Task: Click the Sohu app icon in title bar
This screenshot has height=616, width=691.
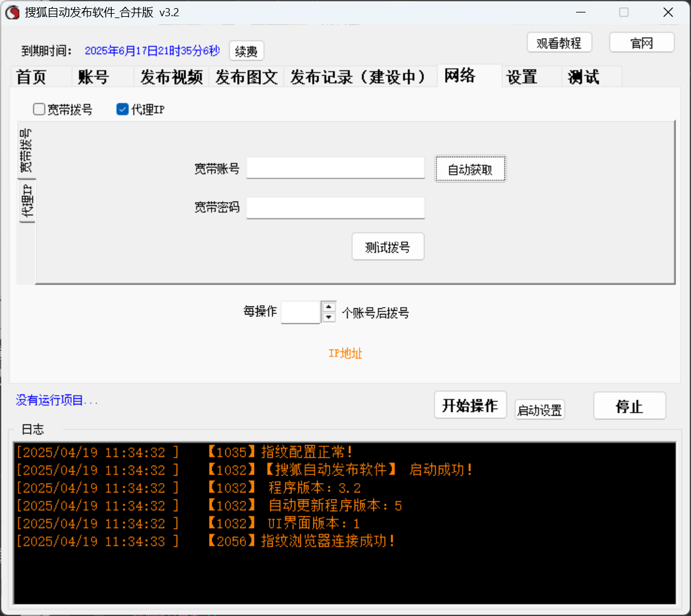Action: point(12,12)
